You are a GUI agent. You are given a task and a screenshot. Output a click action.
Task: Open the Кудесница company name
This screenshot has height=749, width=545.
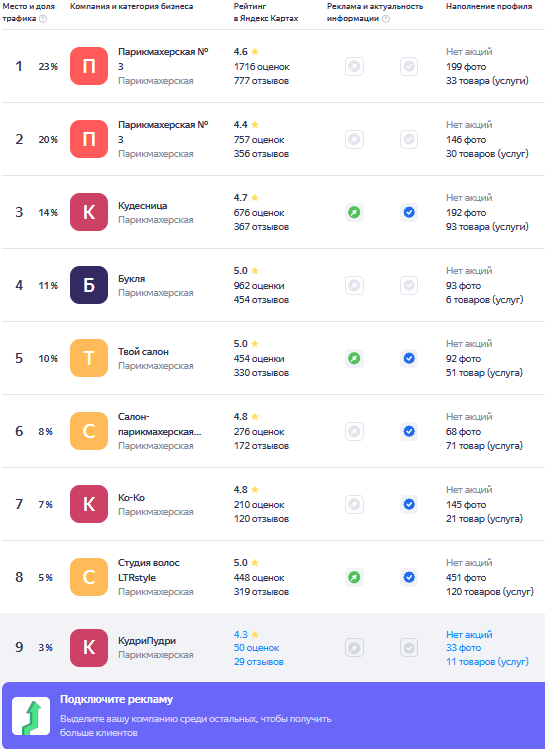click(143, 205)
